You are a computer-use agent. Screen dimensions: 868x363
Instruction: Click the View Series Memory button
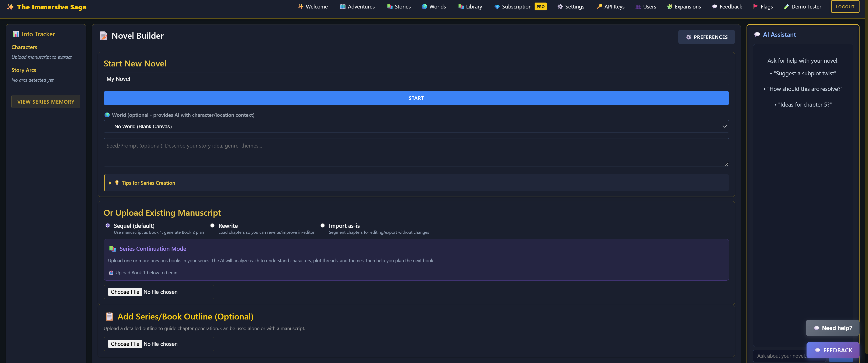click(46, 101)
